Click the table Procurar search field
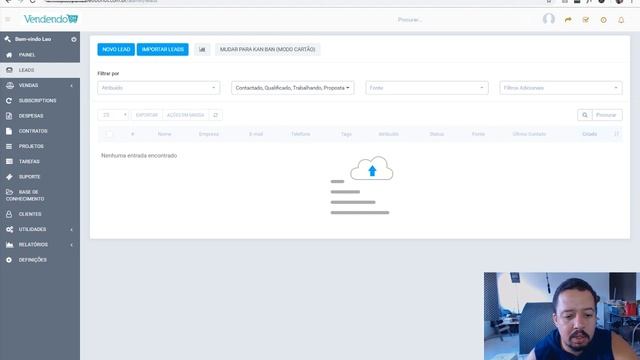Screen dimensions: 640x360 607,115
